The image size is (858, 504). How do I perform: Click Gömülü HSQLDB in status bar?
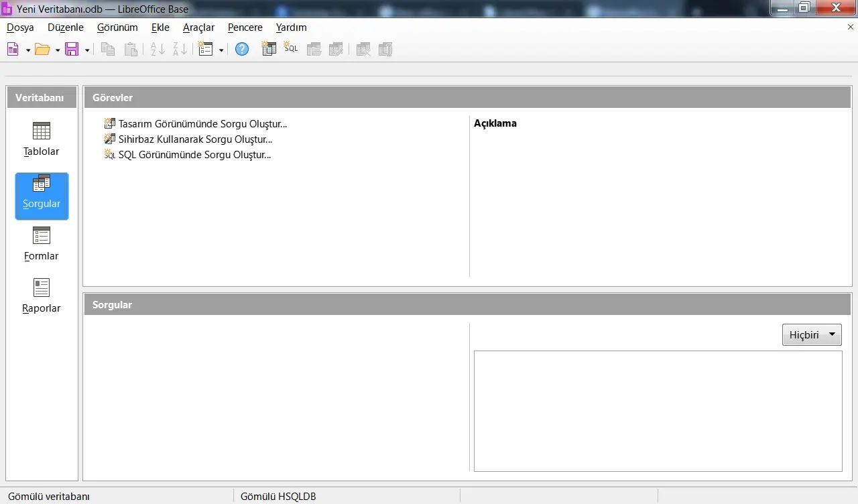[278, 497]
